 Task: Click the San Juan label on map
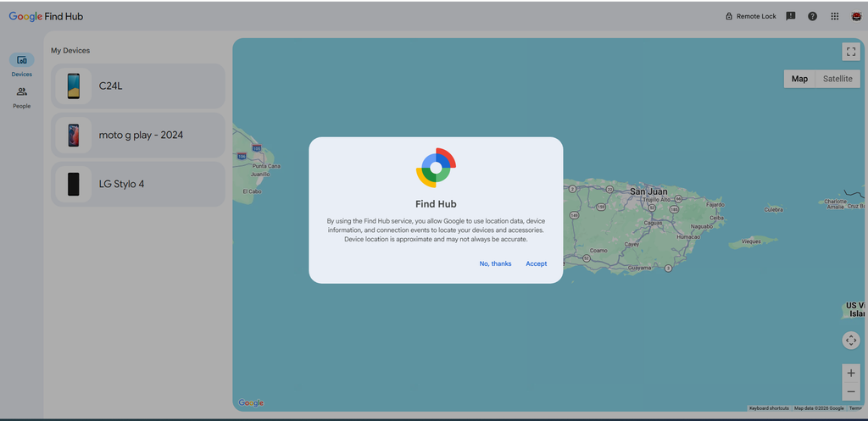[x=648, y=191]
